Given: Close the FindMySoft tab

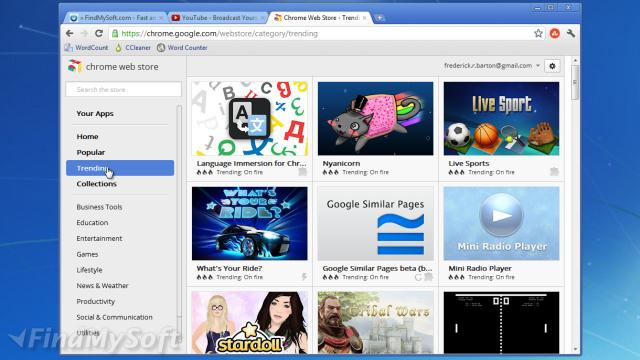Looking at the screenshot, I should pos(161,18).
